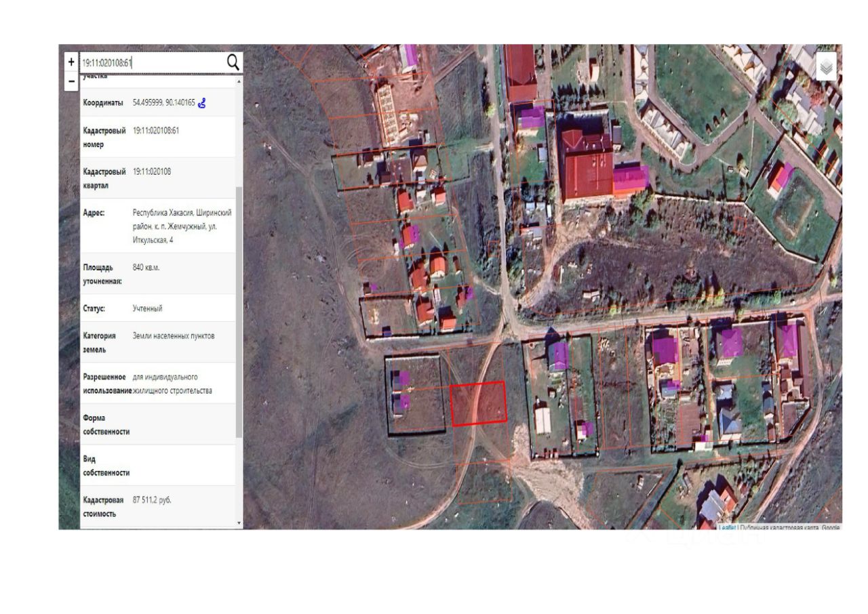Click the status value Учтенный
Viewport: 868px width, 614px height.
tap(148, 308)
